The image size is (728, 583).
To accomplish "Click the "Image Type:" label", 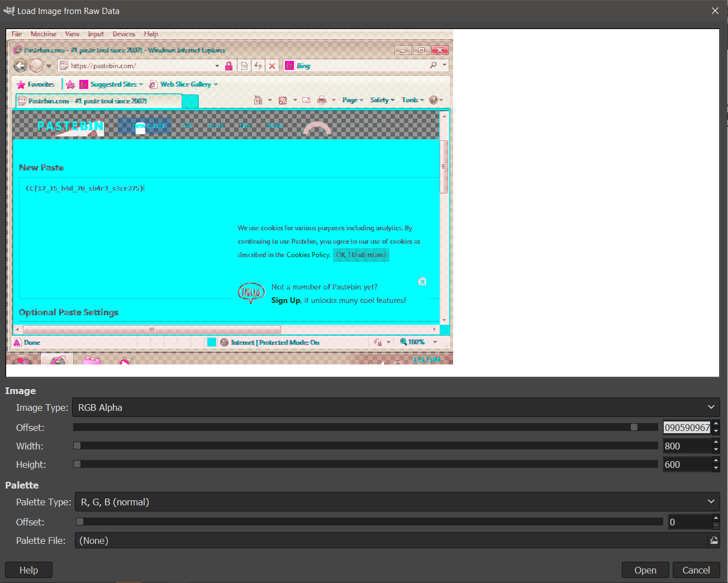I will (x=42, y=407).
